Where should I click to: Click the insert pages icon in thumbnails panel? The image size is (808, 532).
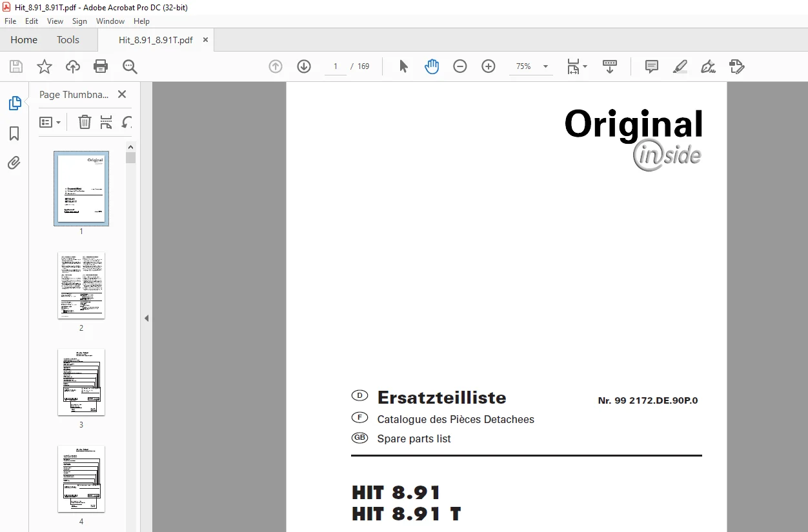pos(106,122)
